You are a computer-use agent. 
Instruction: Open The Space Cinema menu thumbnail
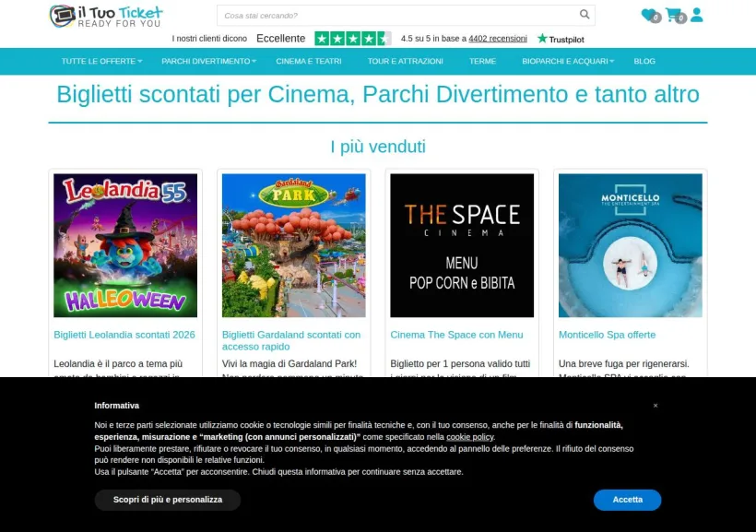(462, 245)
